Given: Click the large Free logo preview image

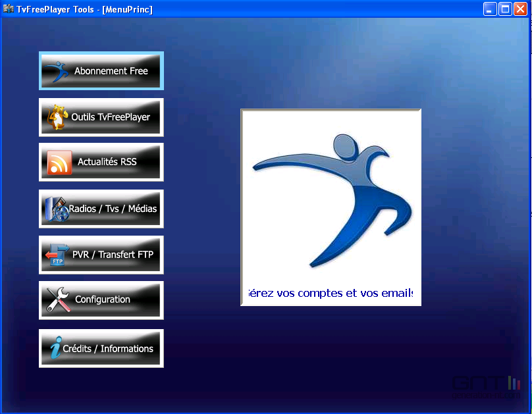Looking at the screenshot, I should tap(331, 200).
